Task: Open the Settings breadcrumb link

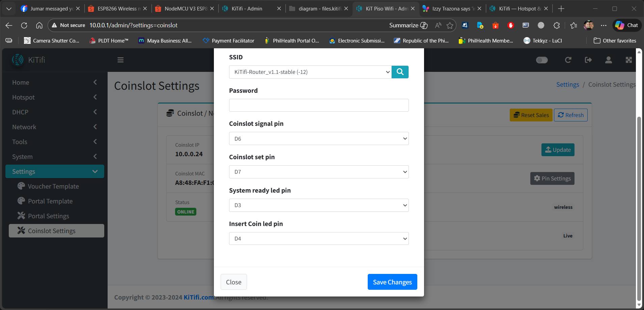Action: click(567, 85)
